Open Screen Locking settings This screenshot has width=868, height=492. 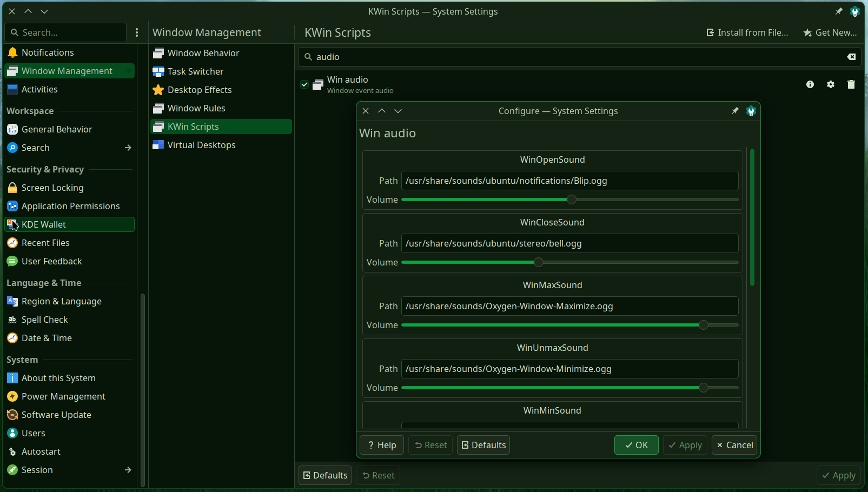[x=69, y=188]
